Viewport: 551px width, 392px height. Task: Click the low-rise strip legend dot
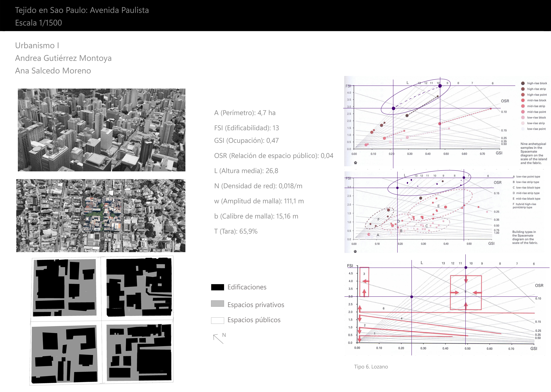[x=523, y=123]
